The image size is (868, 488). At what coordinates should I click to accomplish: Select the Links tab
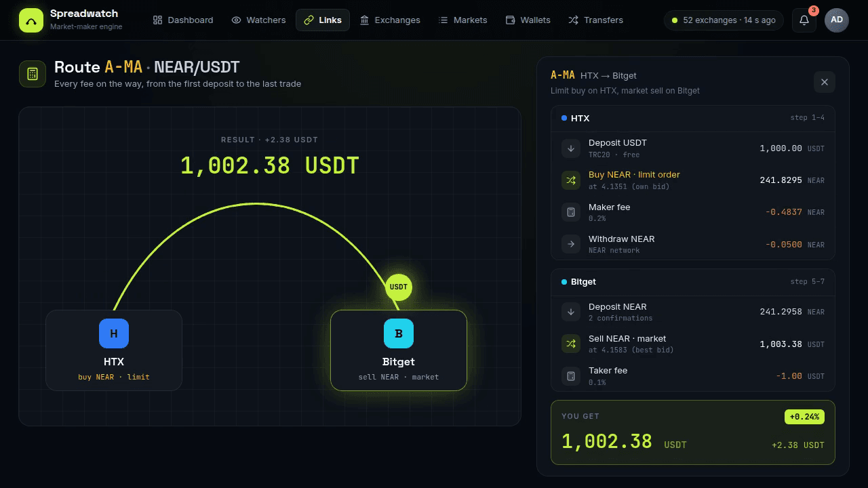[x=323, y=20]
